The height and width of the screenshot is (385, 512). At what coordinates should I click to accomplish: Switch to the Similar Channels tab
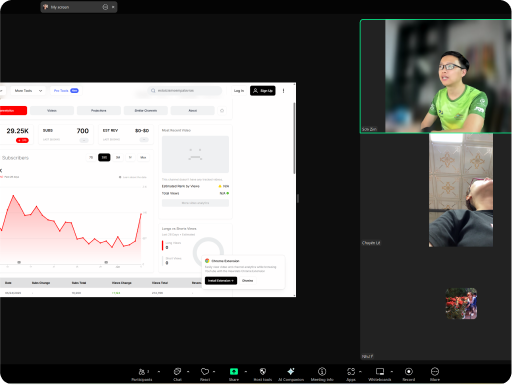[x=146, y=110]
